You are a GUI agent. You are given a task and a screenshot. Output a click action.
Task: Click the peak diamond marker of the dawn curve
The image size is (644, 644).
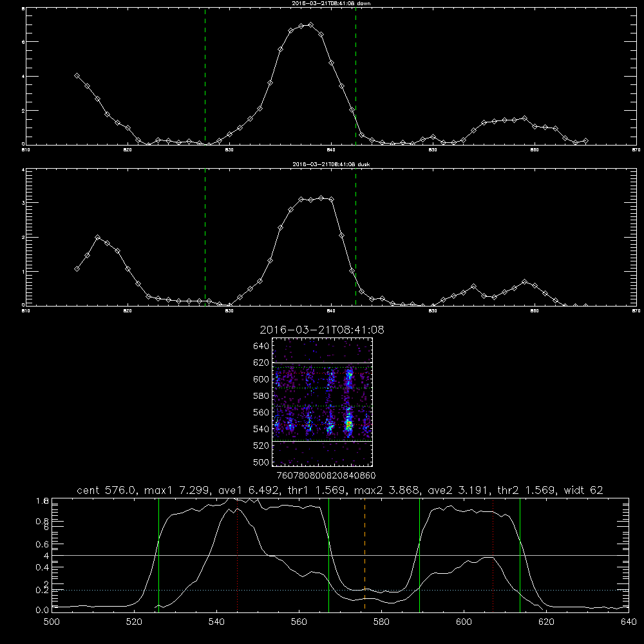[311, 25]
